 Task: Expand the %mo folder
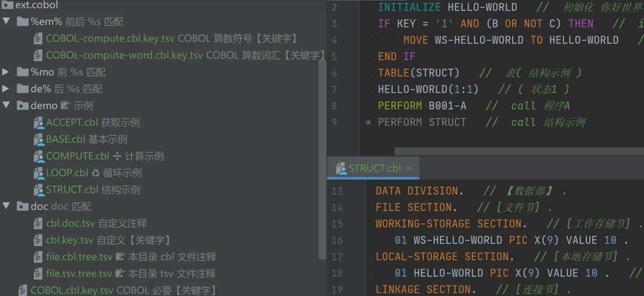[6, 71]
